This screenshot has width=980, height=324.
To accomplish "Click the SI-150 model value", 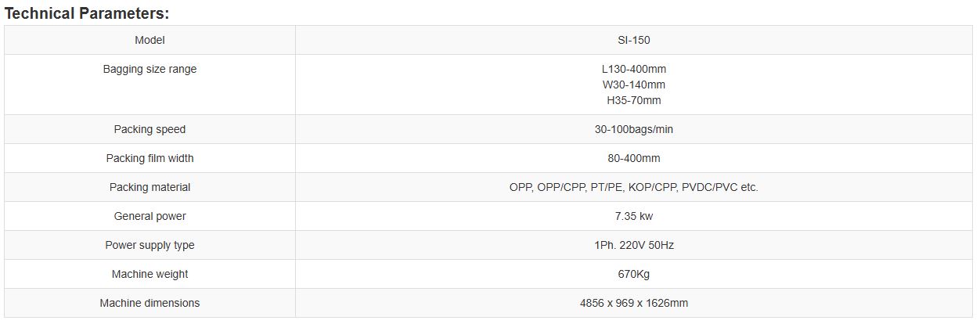I will 633,40.
